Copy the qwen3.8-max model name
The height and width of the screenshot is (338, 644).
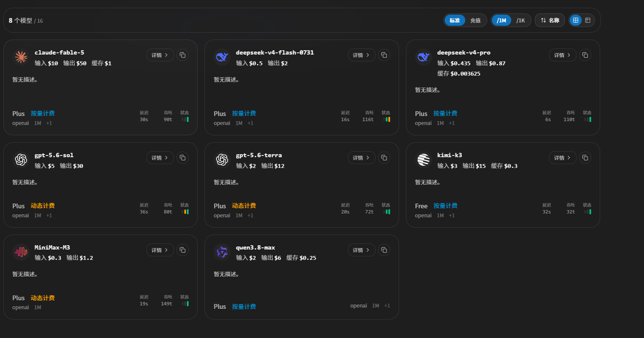pos(384,250)
